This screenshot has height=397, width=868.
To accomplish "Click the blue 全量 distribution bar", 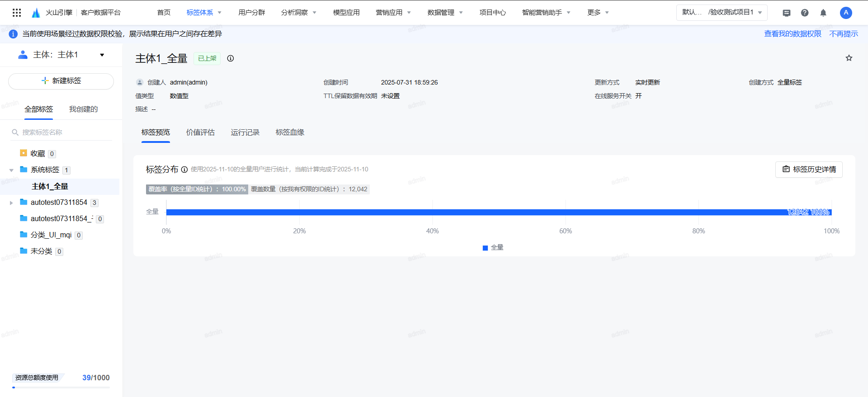I will tap(499, 212).
